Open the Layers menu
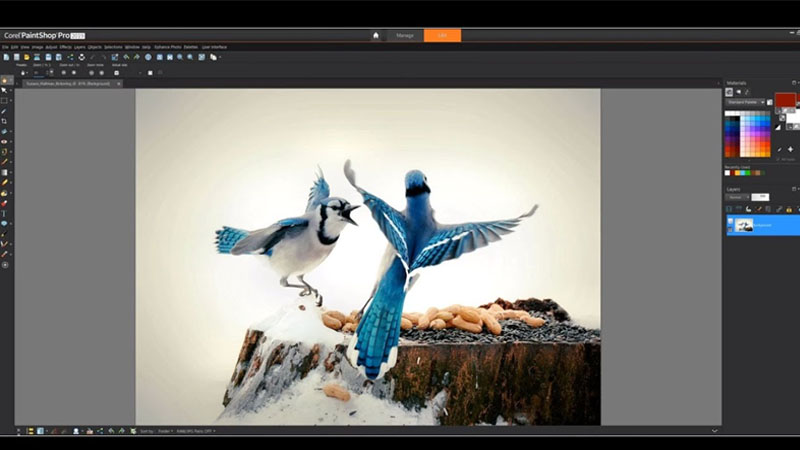This screenshot has height=450, width=800. [x=80, y=47]
